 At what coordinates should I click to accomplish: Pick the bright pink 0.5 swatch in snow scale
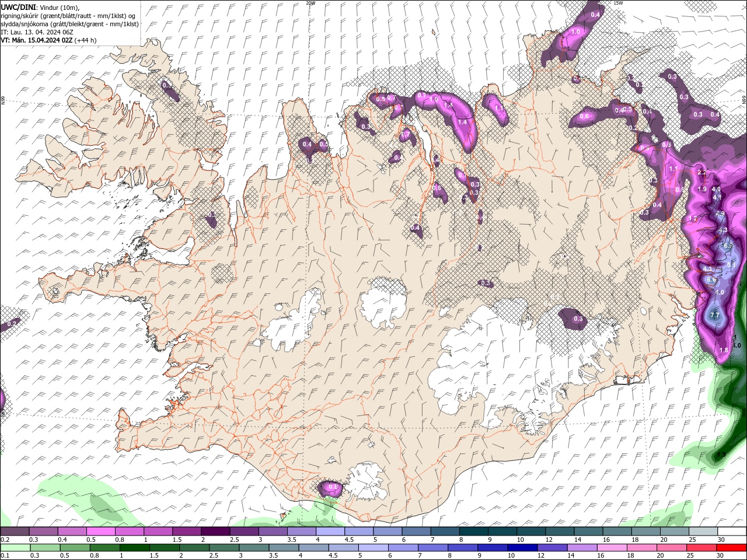coord(100,531)
